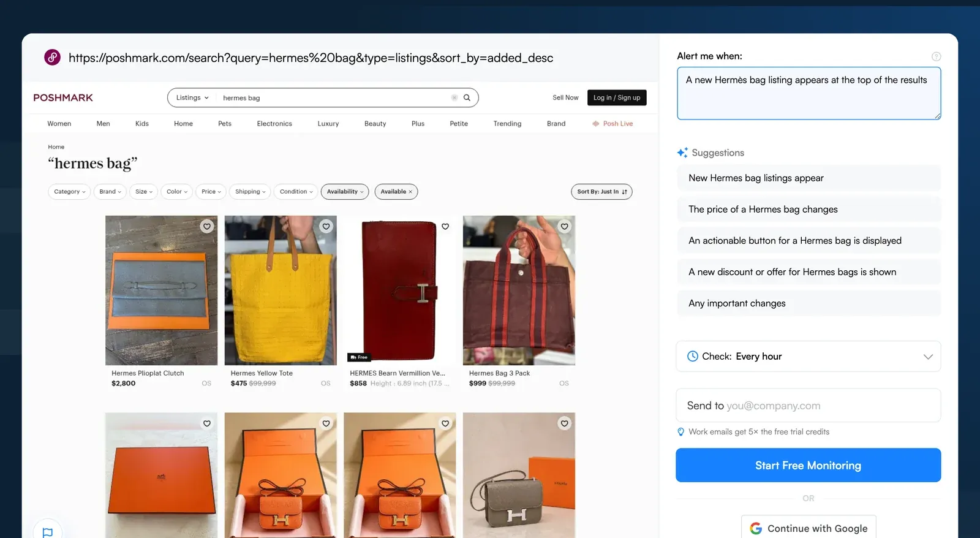The width and height of the screenshot is (980, 538).
Task: Open the Petite category menu
Action: tap(459, 124)
